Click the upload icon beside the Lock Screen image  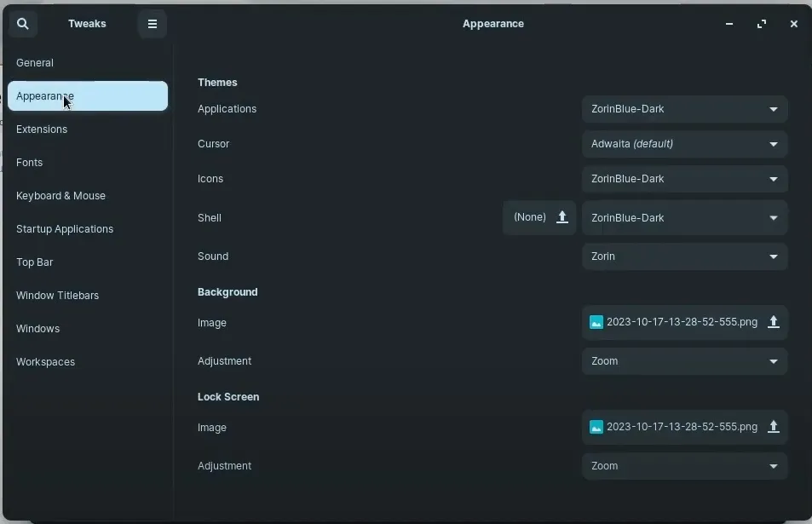[x=773, y=427]
